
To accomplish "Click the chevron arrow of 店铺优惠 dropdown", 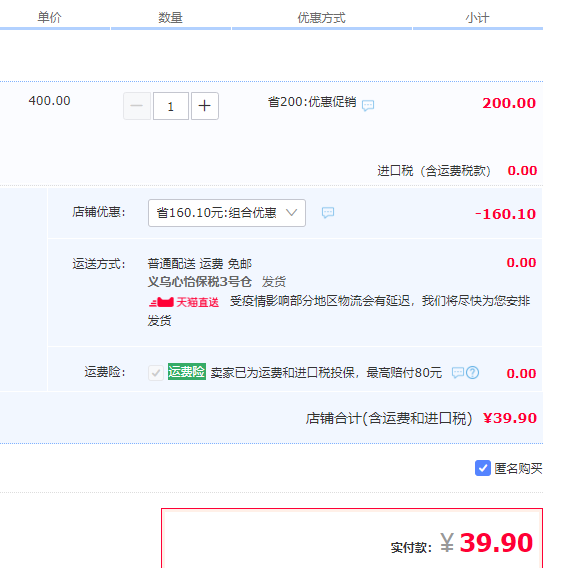I will point(292,212).
